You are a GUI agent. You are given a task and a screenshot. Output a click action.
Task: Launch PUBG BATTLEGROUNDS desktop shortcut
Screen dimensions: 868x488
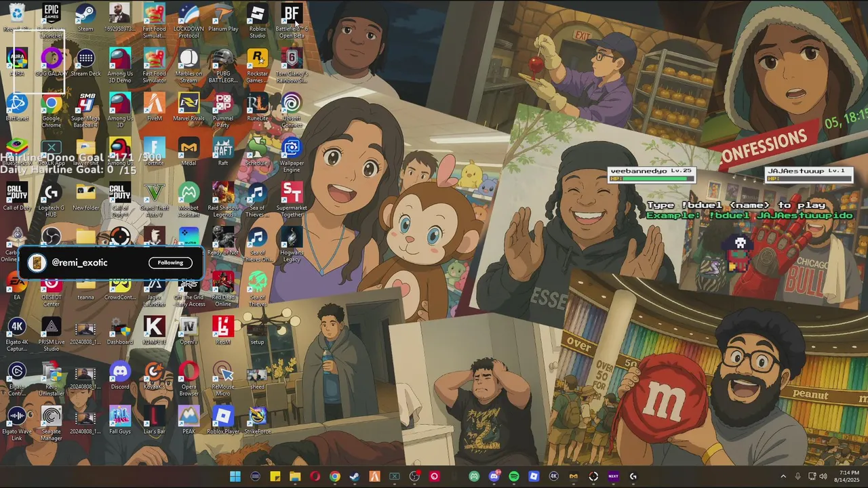click(x=223, y=64)
